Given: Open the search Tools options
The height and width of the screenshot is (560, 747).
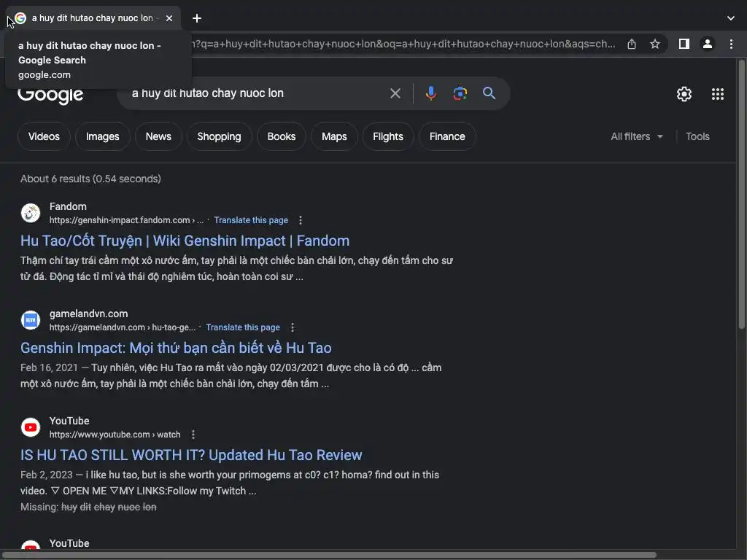Looking at the screenshot, I should (697, 136).
